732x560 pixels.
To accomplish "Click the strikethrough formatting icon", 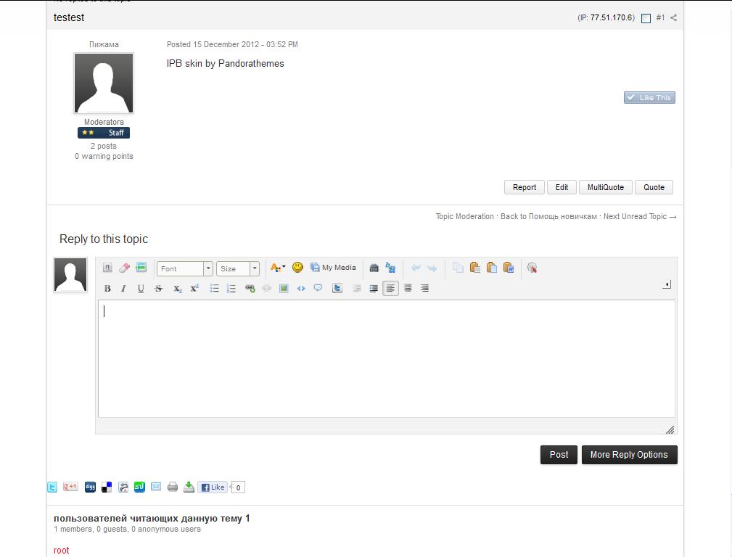I will (x=158, y=289).
